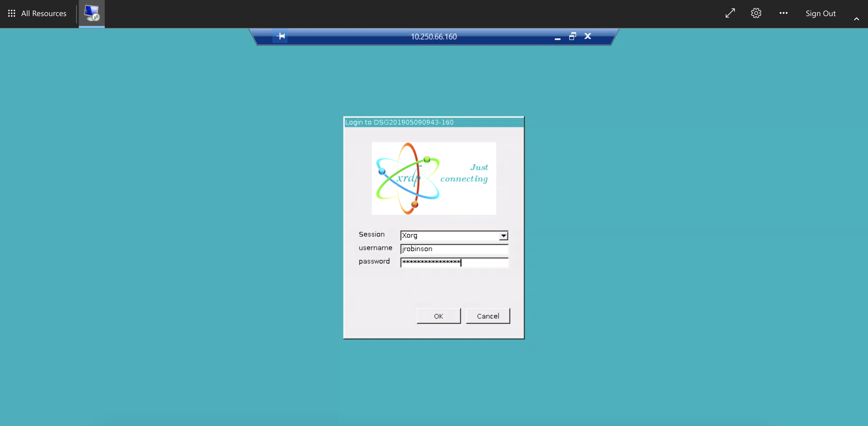Collapse the top bar with the chevron

[x=856, y=19]
